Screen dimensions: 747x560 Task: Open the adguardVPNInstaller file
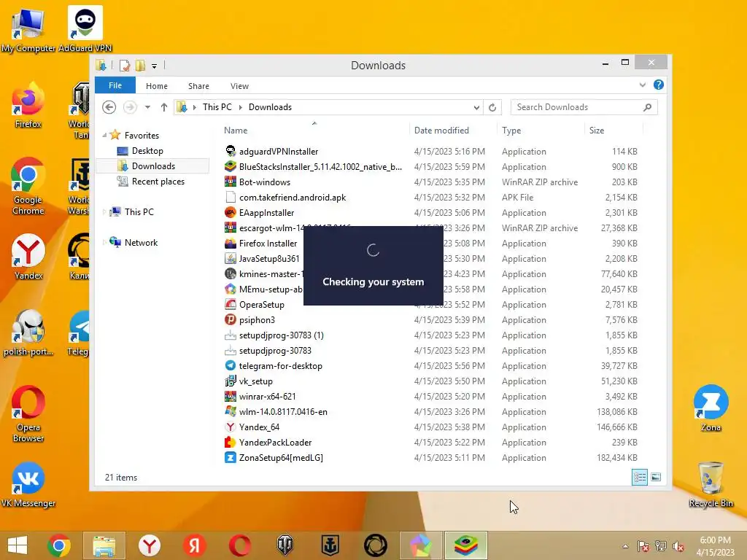pyautogui.click(x=279, y=152)
